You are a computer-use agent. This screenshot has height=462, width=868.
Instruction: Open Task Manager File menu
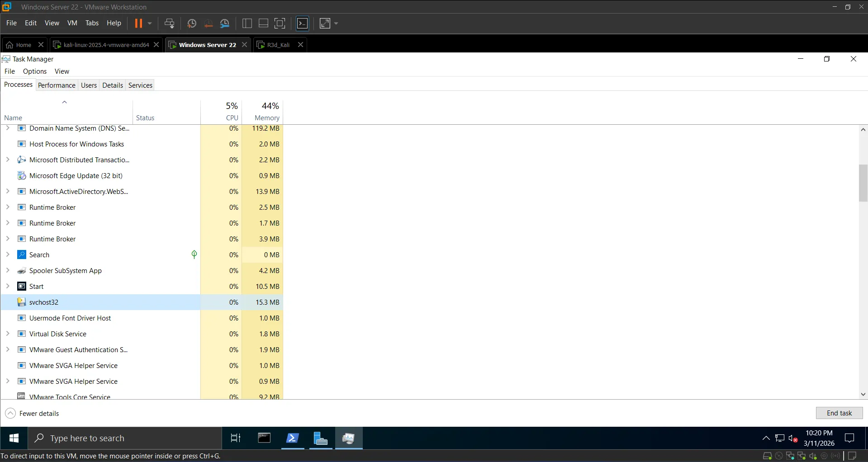tap(9, 71)
